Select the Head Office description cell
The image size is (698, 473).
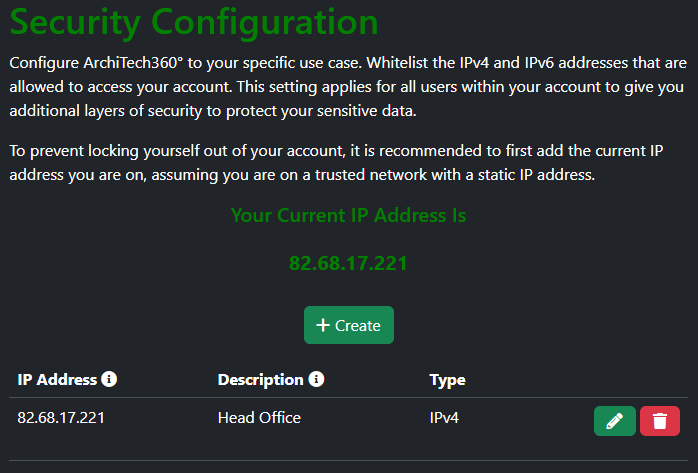tap(259, 418)
